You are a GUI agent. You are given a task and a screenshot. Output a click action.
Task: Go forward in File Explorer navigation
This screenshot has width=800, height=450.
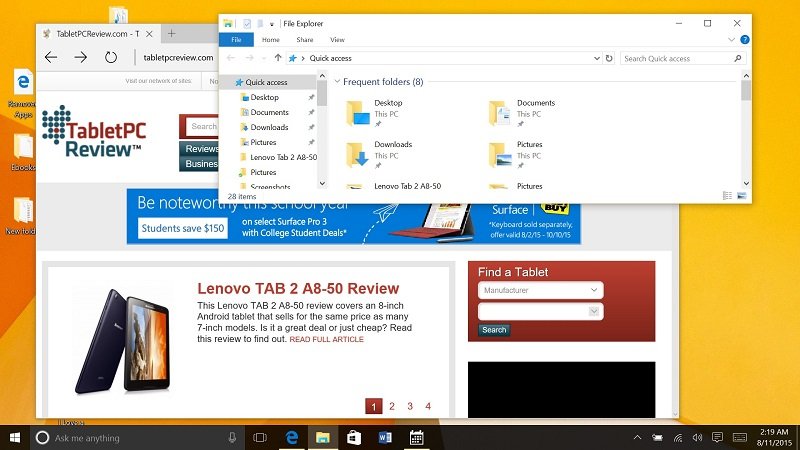coord(249,58)
